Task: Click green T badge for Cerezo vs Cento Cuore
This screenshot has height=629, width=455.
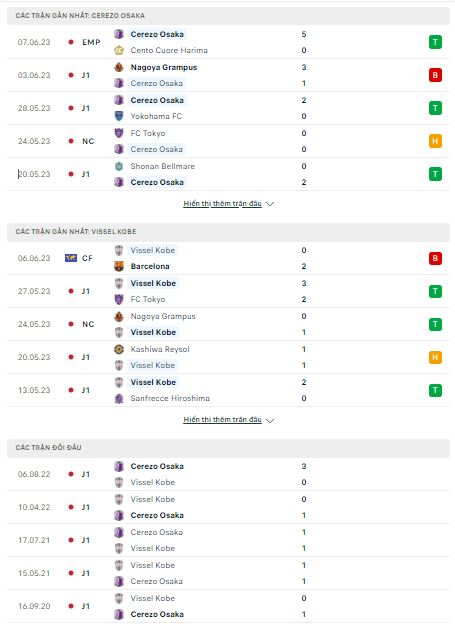Action: pyautogui.click(x=435, y=42)
